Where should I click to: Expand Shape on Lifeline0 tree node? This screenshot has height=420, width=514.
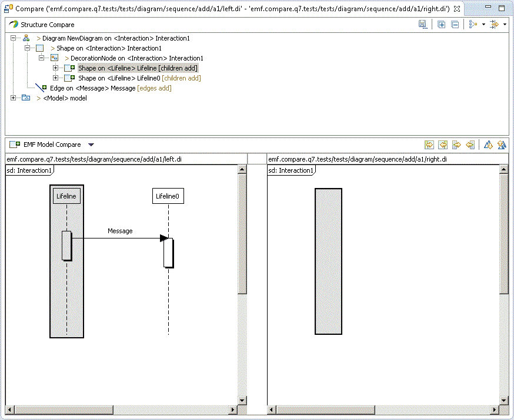(56, 78)
